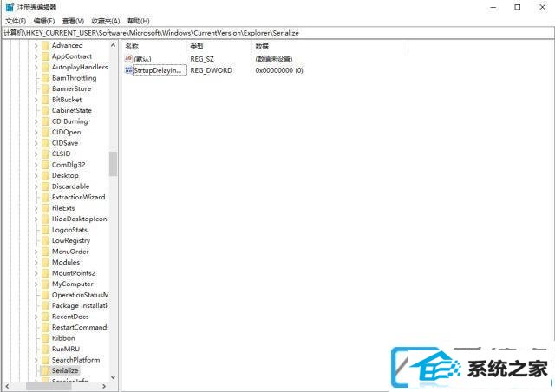555x392 pixels.
Task: Expand the CIDOpen key
Action: [x=36, y=133]
